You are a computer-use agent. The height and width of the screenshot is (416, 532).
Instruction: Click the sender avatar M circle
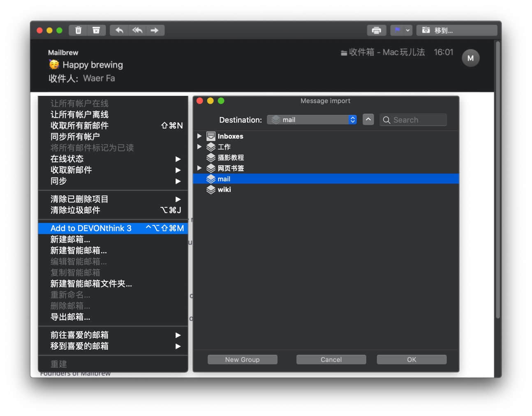point(471,58)
